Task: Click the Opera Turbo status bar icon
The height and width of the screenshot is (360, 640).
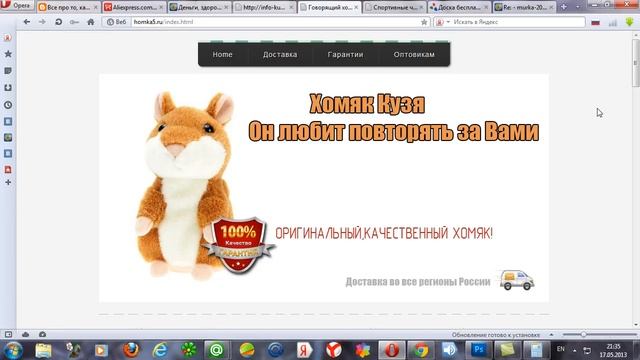Action: 42,334
